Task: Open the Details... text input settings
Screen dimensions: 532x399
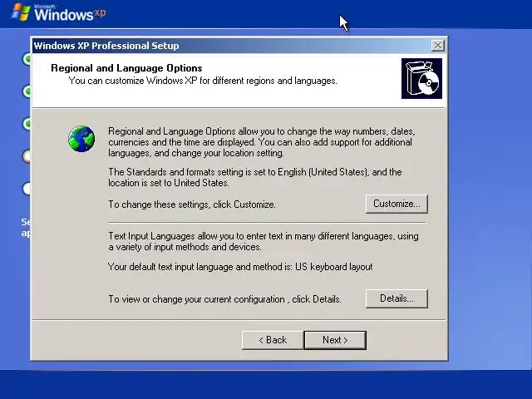Action: [x=397, y=298]
